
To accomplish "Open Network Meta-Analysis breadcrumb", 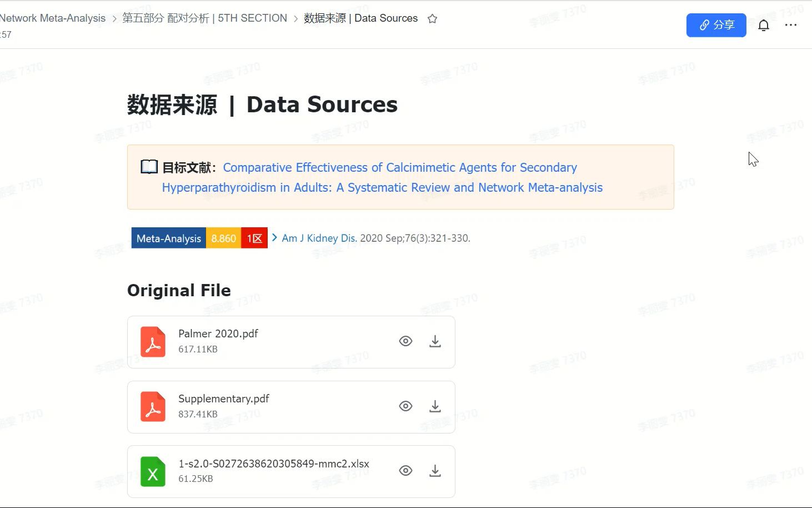I will tap(52, 18).
